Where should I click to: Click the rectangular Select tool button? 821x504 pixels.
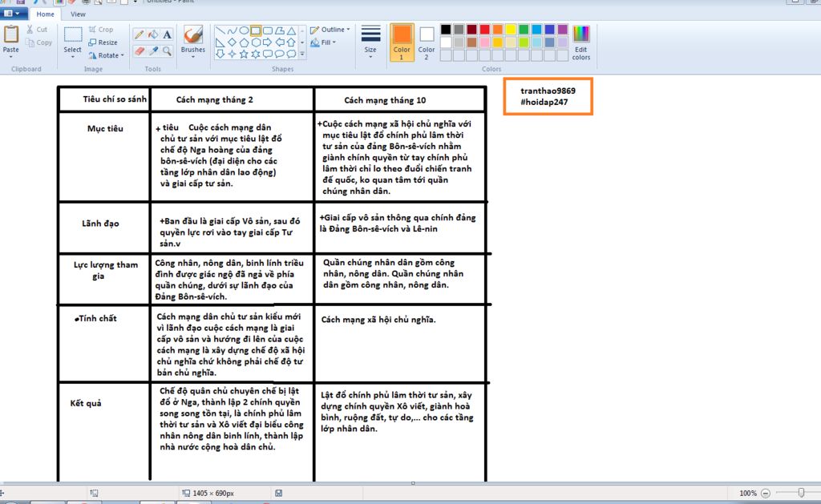pos(72,38)
